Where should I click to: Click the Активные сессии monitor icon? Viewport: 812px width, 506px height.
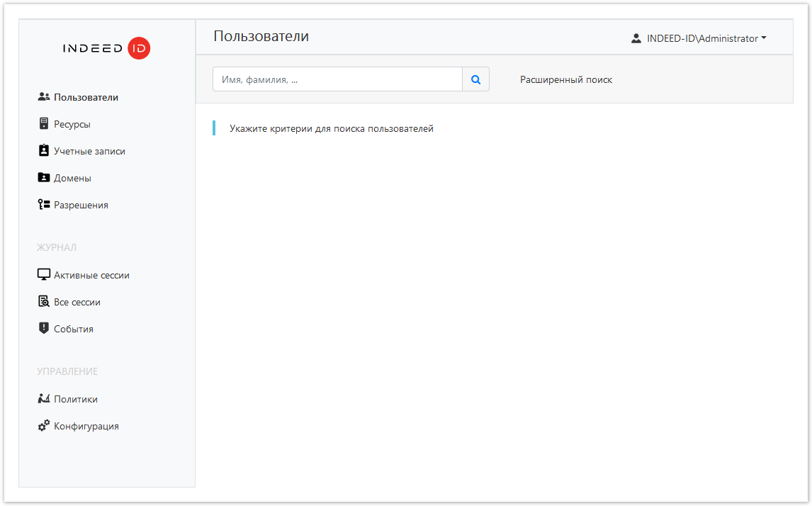tap(44, 275)
